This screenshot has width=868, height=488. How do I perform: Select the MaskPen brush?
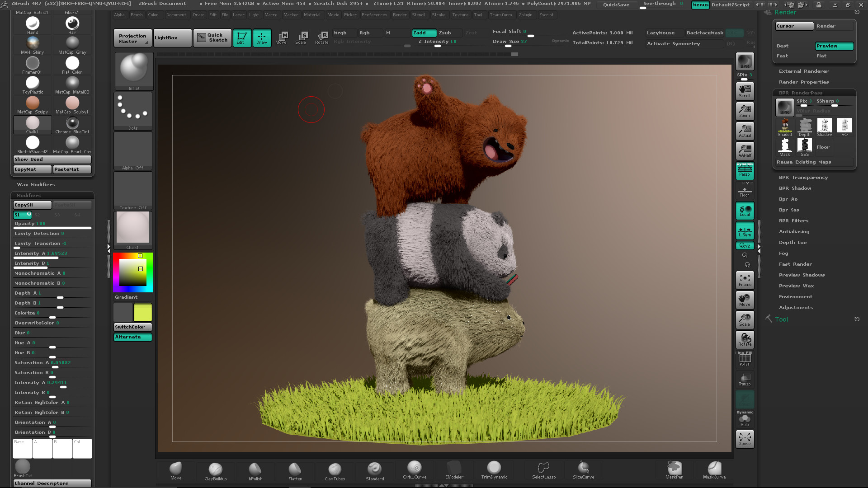(x=674, y=470)
